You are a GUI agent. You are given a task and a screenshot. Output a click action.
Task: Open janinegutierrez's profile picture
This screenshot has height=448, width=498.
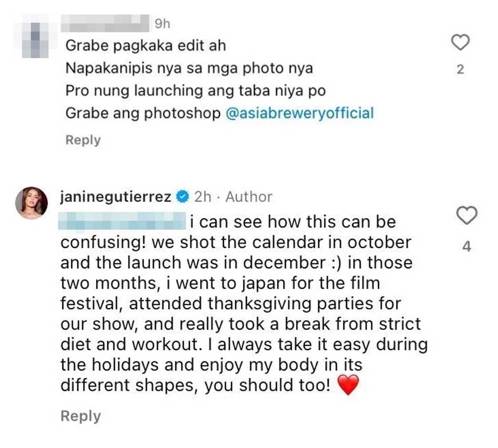[32, 202]
